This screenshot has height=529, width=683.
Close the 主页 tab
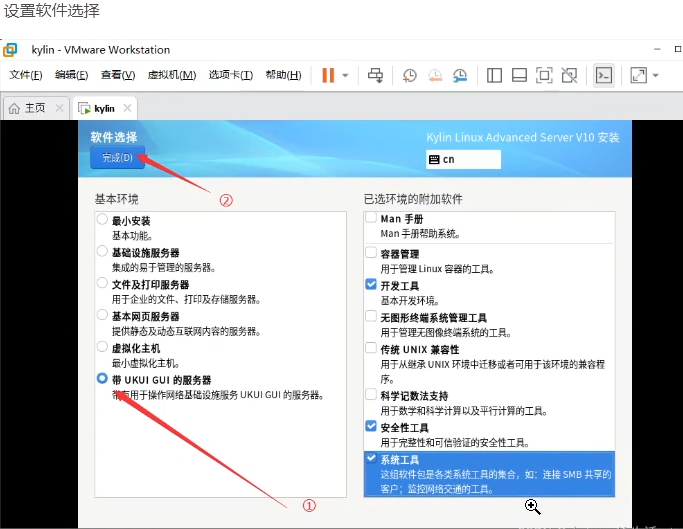click(x=60, y=108)
